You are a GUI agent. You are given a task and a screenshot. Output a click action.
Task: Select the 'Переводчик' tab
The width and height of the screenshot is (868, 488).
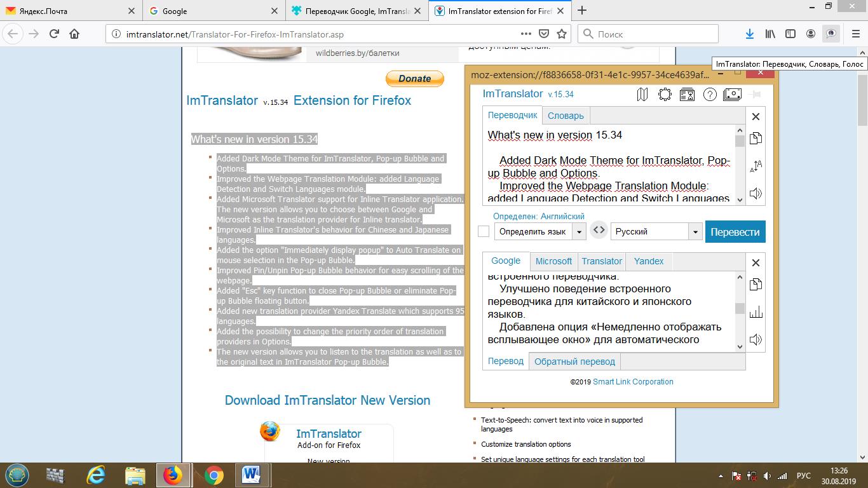(513, 115)
